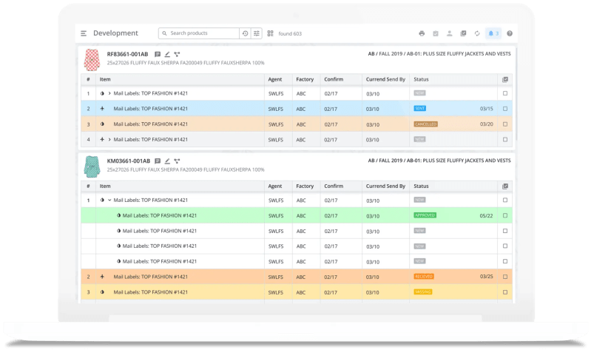Expand row 1 chevron in RF83661-001AB table
This screenshot has height=364, width=591.
pos(109,93)
